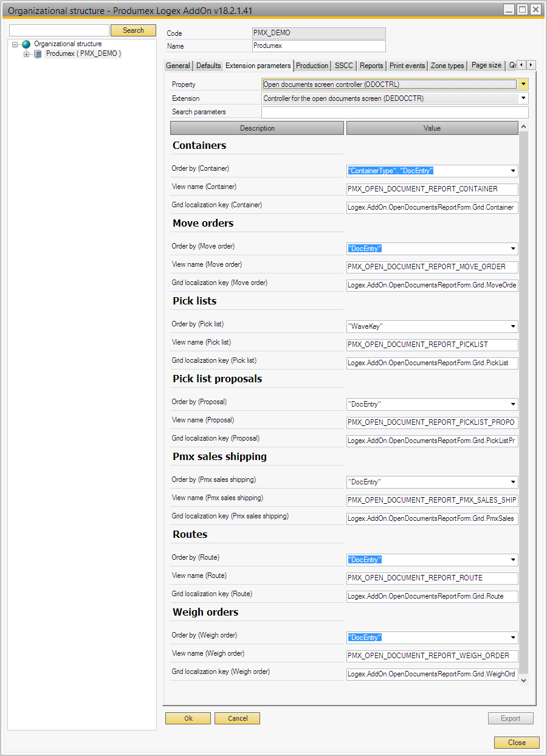Screen dimensions: 547x756
Task: Open the Order by (Container) dropdown
Action: [512, 171]
